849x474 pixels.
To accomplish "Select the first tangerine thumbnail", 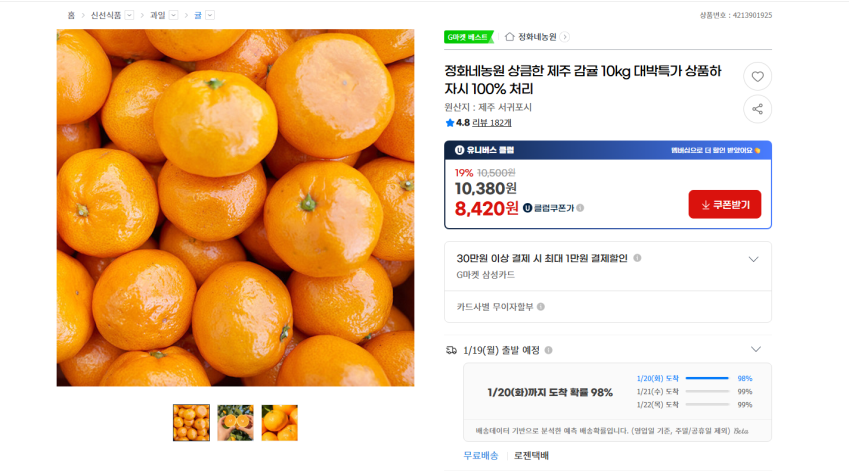I will (x=191, y=423).
